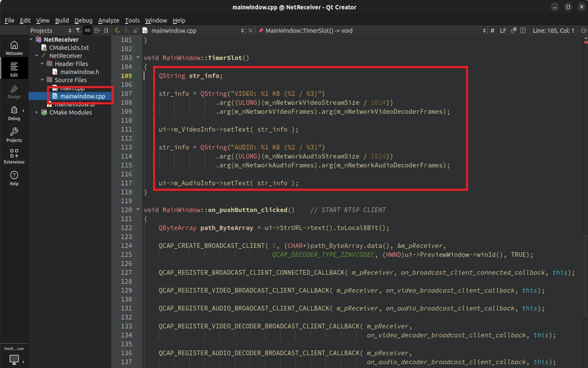The width and height of the screenshot is (588, 368).
Task: Open Debug mode
Action: (14, 113)
